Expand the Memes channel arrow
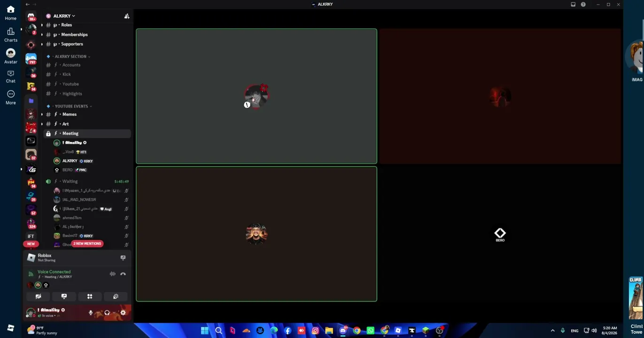The height and width of the screenshot is (338, 644). (42, 115)
